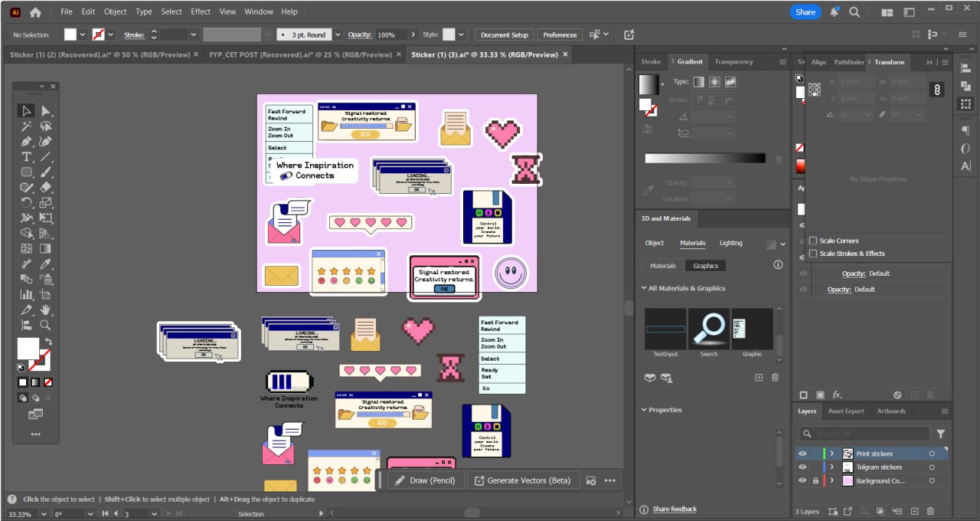Click the Document Setup button
Image resolution: width=980 pixels, height=521 pixels.
[x=505, y=35]
